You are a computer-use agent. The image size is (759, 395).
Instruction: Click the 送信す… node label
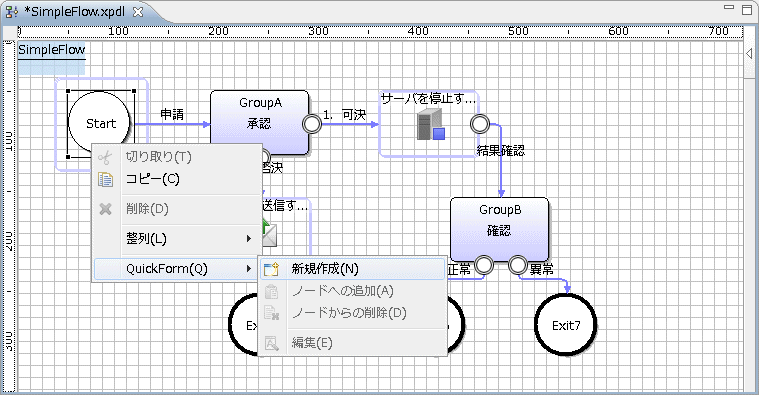(x=285, y=206)
